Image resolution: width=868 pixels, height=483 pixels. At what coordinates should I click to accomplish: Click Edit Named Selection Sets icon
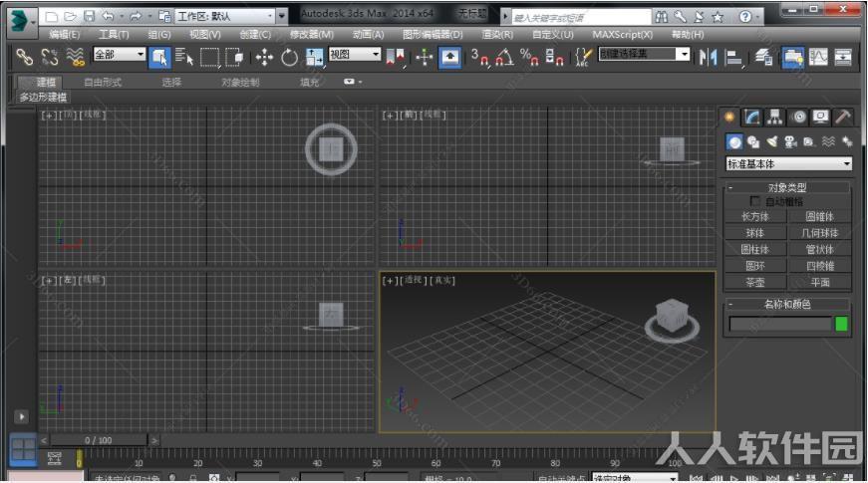[x=583, y=57]
